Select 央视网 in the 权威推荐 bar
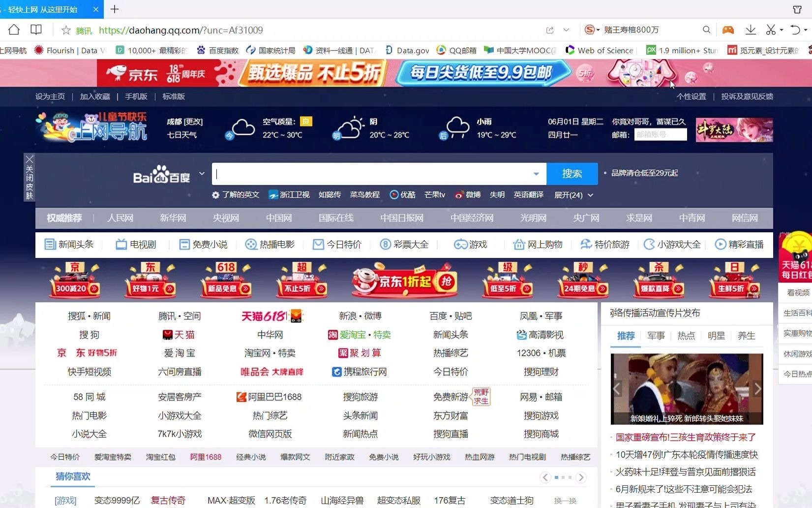Screen dimensions: 812x508 226,218
